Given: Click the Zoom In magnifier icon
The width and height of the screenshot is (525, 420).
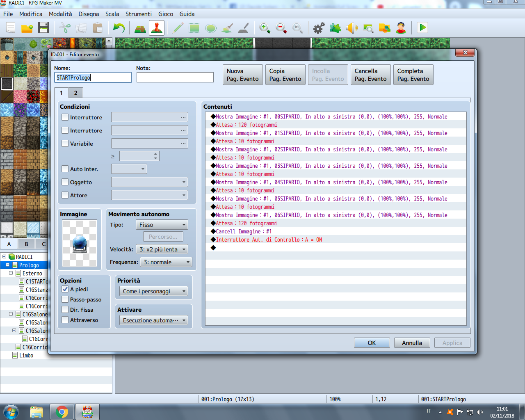Looking at the screenshot, I should pyautogui.click(x=265, y=28).
